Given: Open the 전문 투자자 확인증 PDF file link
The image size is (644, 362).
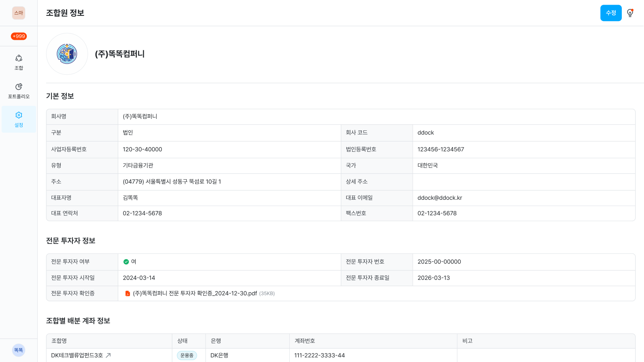Looking at the screenshot, I should pyautogui.click(x=195, y=293).
